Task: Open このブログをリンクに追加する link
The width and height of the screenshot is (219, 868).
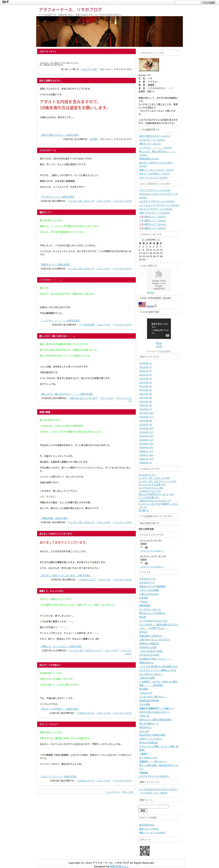Action: point(154,776)
